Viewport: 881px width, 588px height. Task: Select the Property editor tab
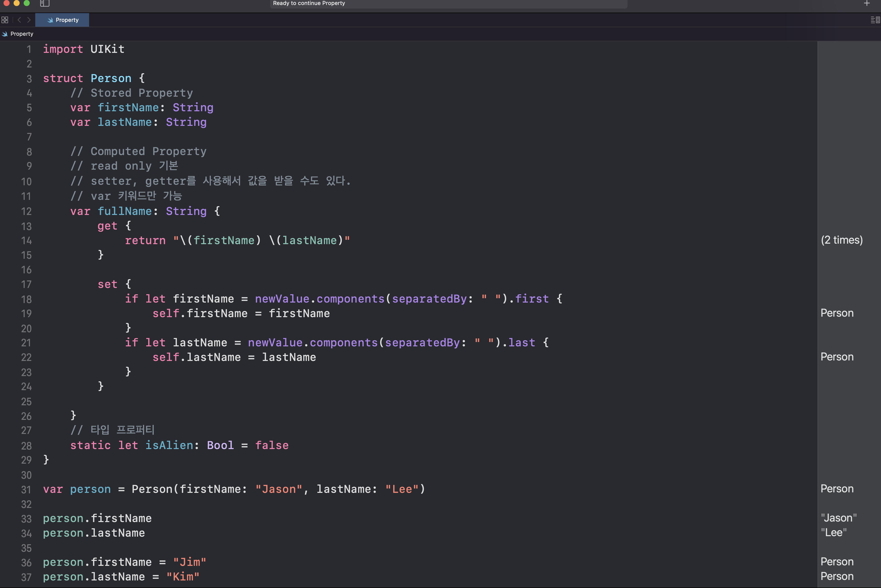pyautogui.click(x=62, y=20)
